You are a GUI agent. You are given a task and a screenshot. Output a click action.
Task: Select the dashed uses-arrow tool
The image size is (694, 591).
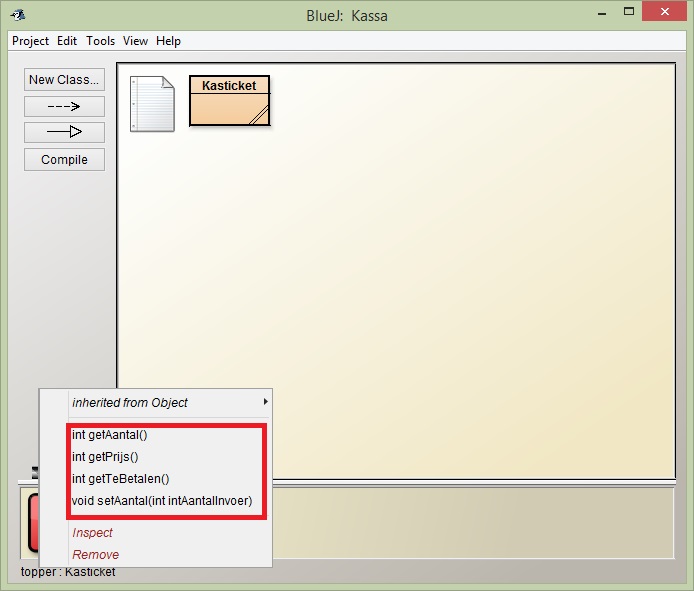[64, 106]
